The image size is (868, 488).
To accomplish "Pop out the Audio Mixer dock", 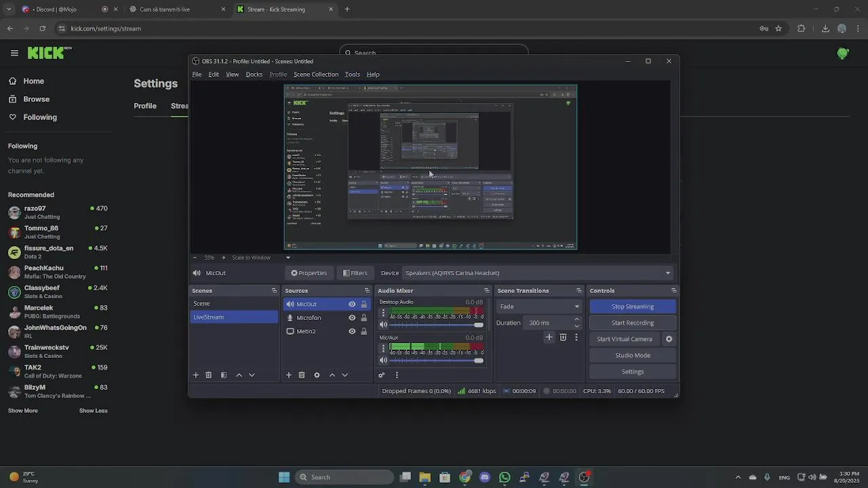I will [x=486, y=291].
